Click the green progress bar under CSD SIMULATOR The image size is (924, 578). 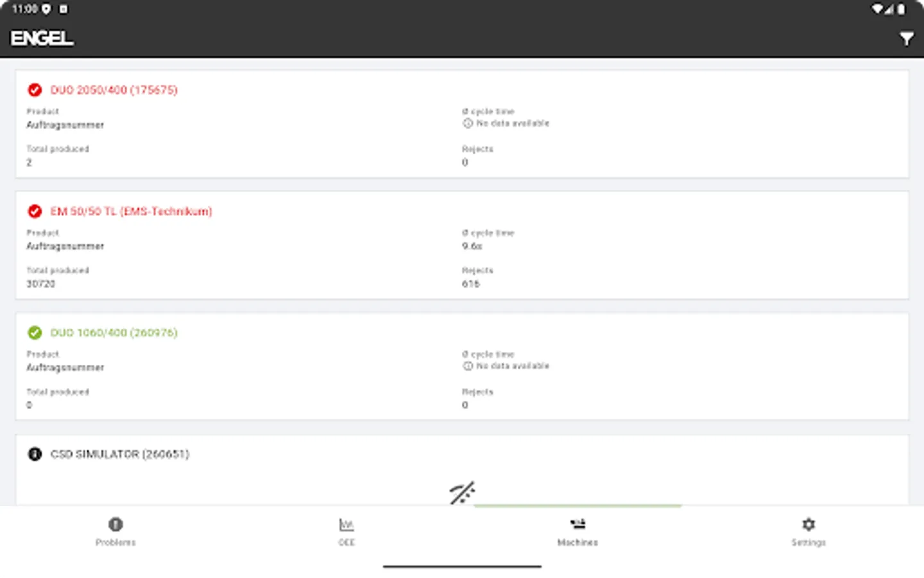576,505
